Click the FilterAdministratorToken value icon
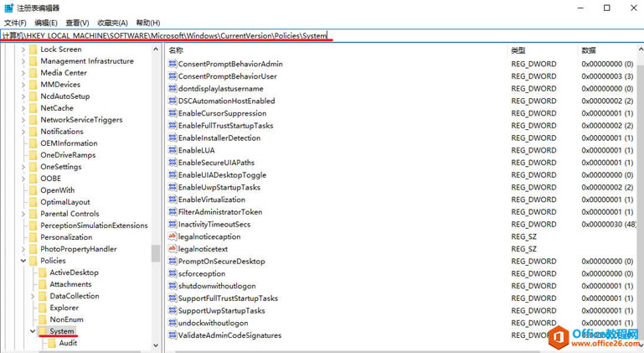 (x=173, y=212)
